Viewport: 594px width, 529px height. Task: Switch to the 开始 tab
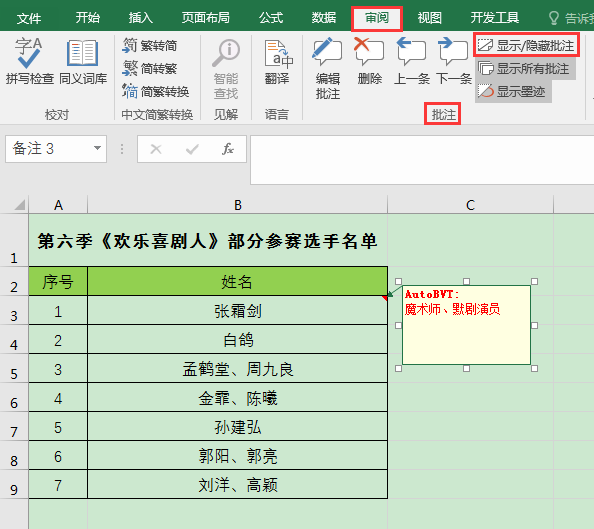click(88, 18)
